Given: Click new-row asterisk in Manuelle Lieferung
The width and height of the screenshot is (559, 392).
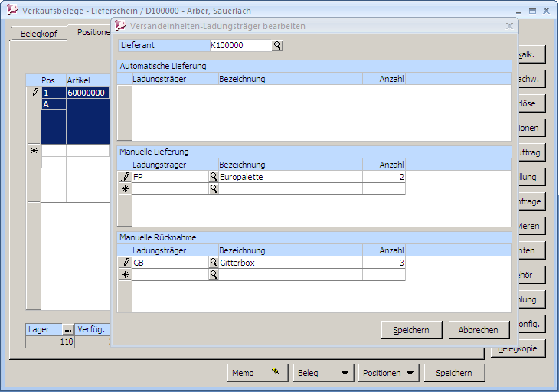Looking at the screenshot, I should point(125,189).
